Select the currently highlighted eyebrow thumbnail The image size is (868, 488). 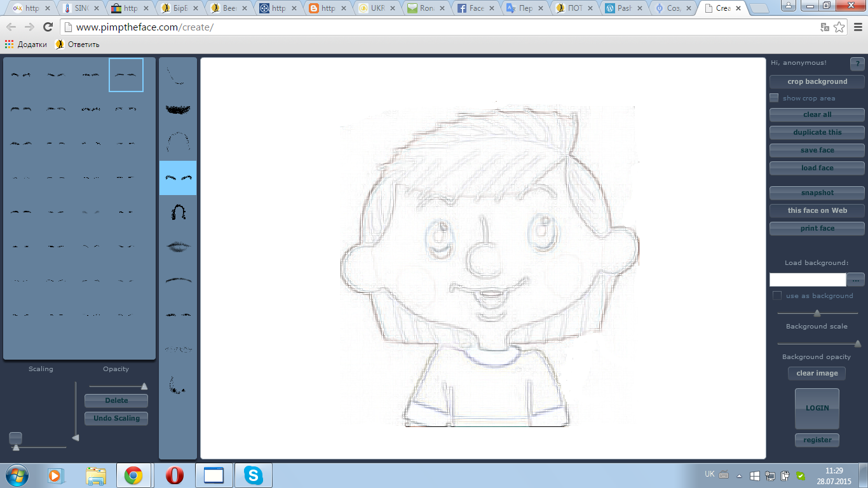click(x=126, y=75)
